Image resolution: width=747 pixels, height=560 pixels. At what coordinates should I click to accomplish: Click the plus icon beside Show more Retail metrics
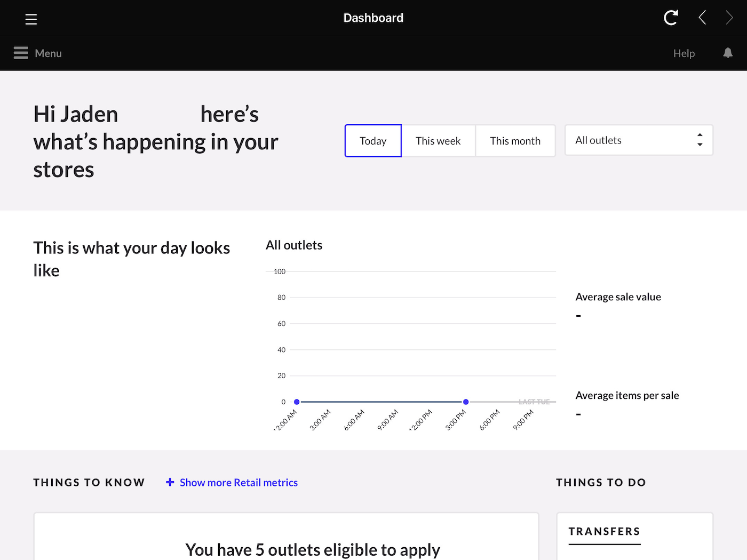point(170,482)
